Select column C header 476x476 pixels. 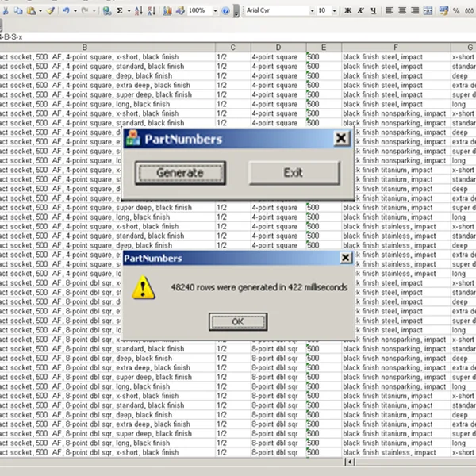(232, 48)
